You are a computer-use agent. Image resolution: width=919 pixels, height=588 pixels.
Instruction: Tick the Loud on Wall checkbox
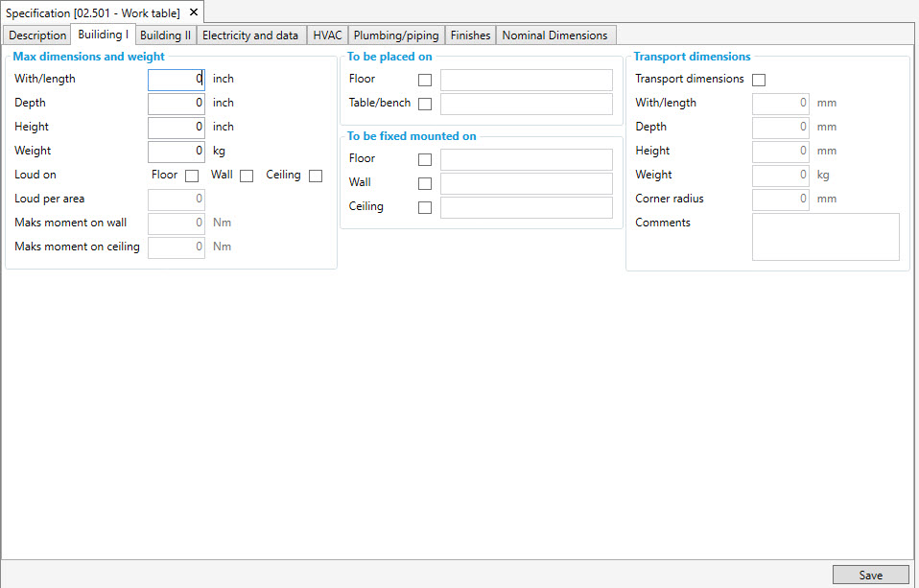(247, 176)
